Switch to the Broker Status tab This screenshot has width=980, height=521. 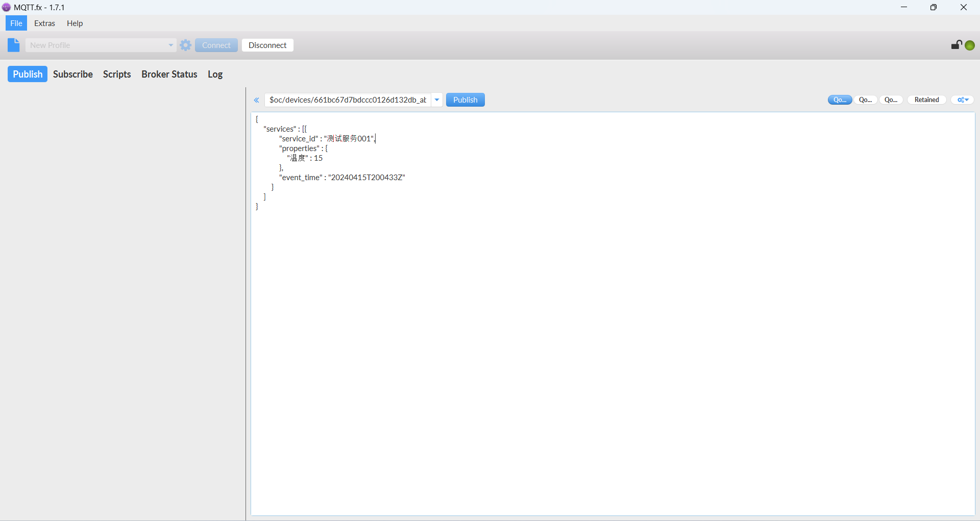click(169, 74)
